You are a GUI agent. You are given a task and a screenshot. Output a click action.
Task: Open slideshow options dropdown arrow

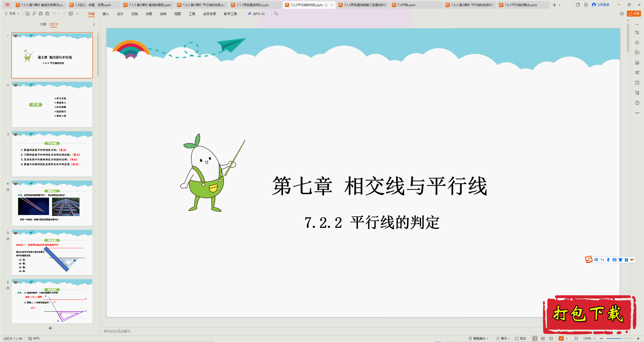click(567, 338)
